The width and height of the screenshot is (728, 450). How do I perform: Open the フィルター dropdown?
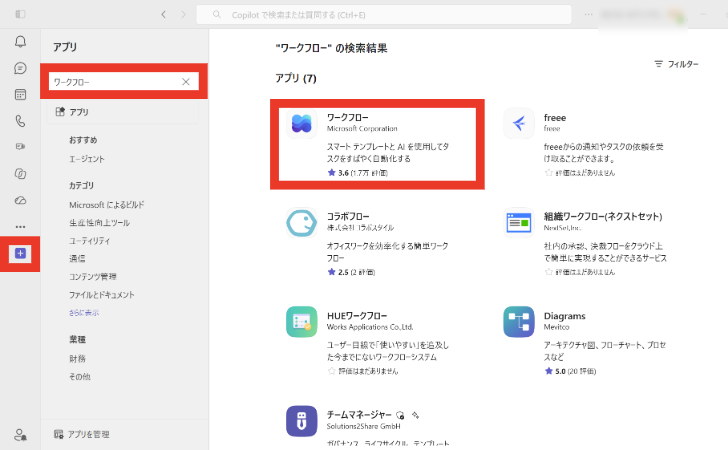click(676, 64)
